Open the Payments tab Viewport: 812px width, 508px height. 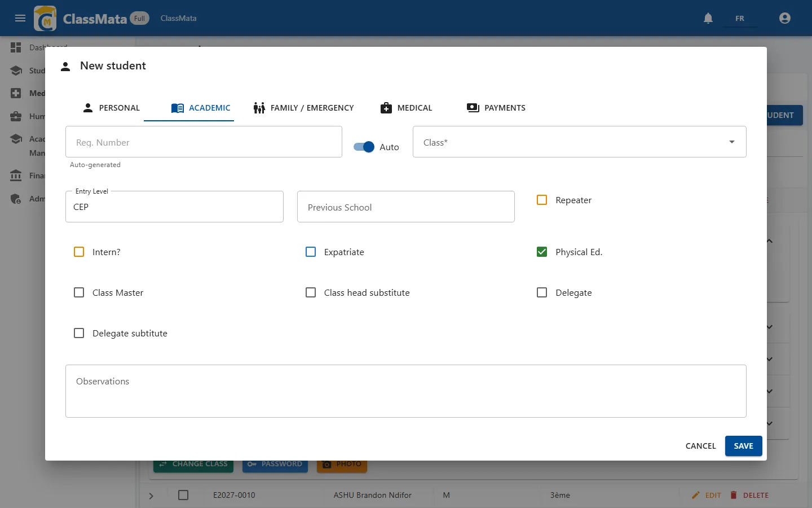click(x=496, y=108)
